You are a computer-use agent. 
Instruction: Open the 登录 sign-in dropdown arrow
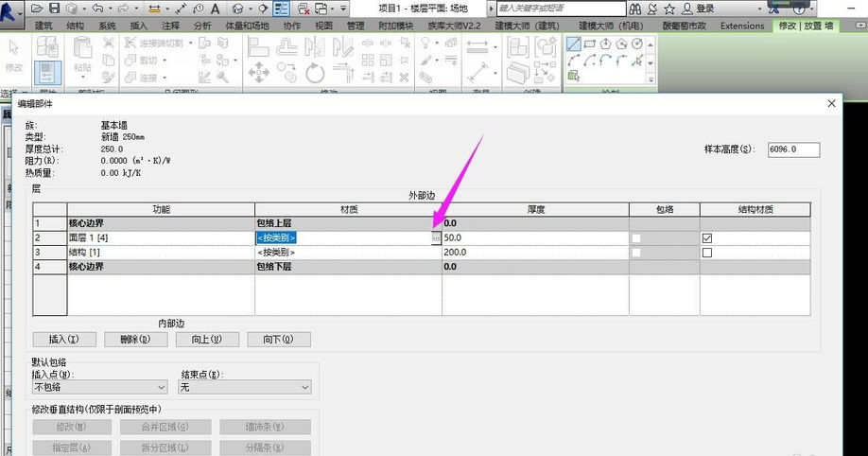(759, 9)
